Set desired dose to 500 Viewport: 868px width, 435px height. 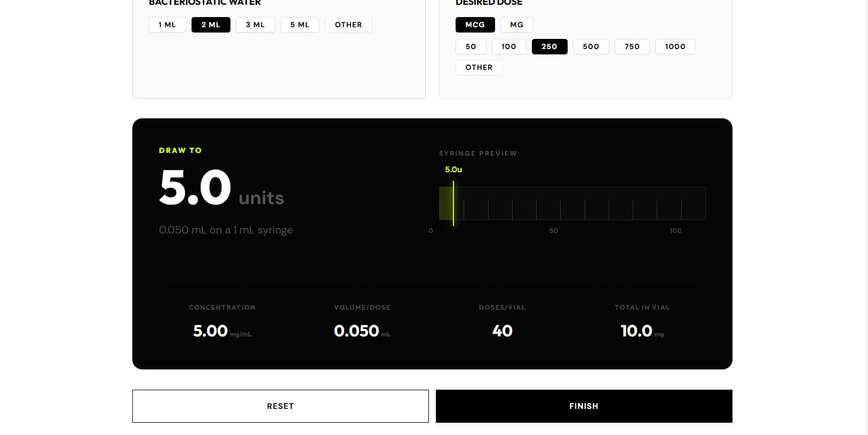[591, 47]
